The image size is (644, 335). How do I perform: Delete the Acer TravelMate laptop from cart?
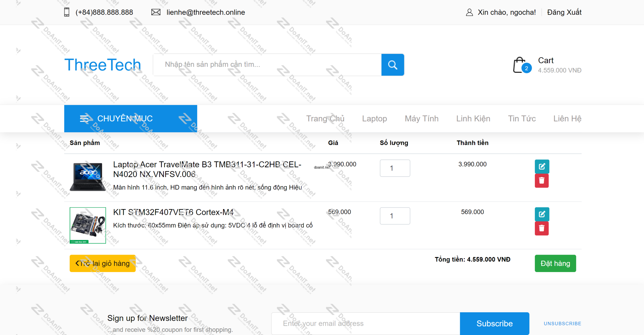pyautogui.click(x=542, y=181)
